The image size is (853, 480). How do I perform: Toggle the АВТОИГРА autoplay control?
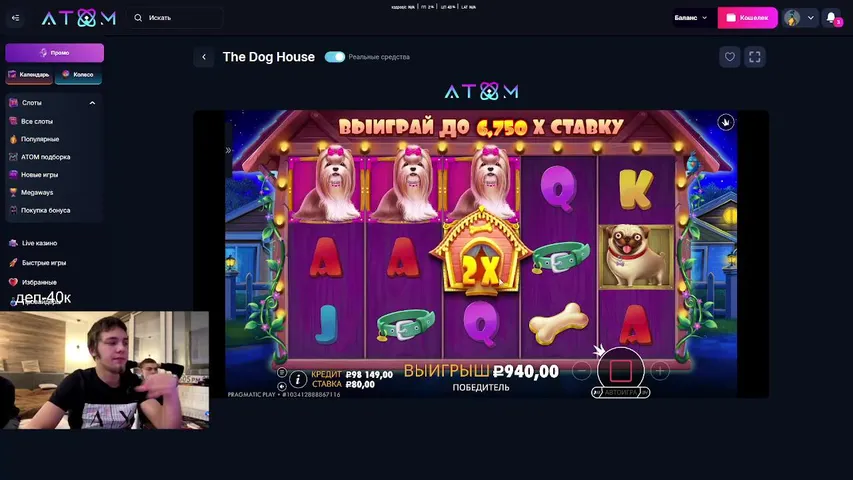click(x=621, y=392)
